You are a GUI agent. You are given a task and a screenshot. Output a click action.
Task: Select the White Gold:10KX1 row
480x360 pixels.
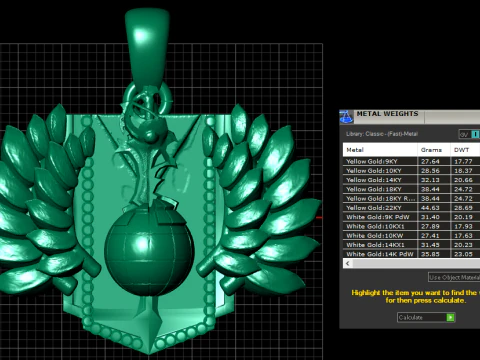(411, 226)
